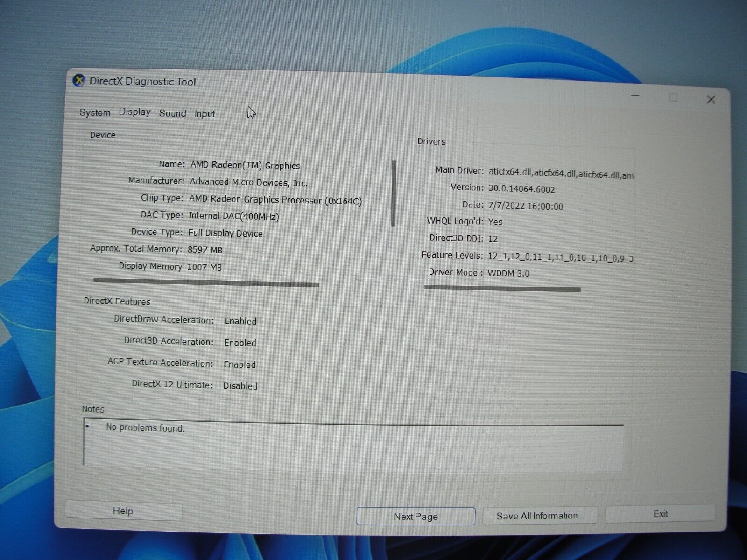Click the DirectX Diagnostic Tool title icon
747x560 pixels.
point(79,80)
